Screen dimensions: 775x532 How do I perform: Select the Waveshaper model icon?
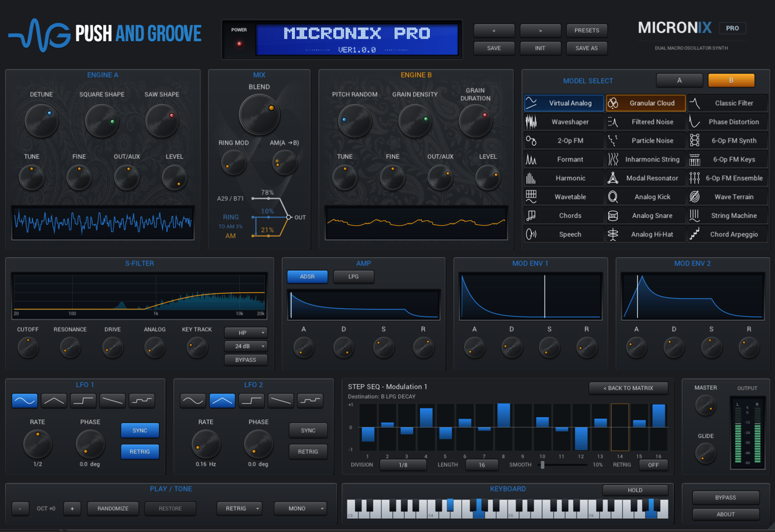531,122
